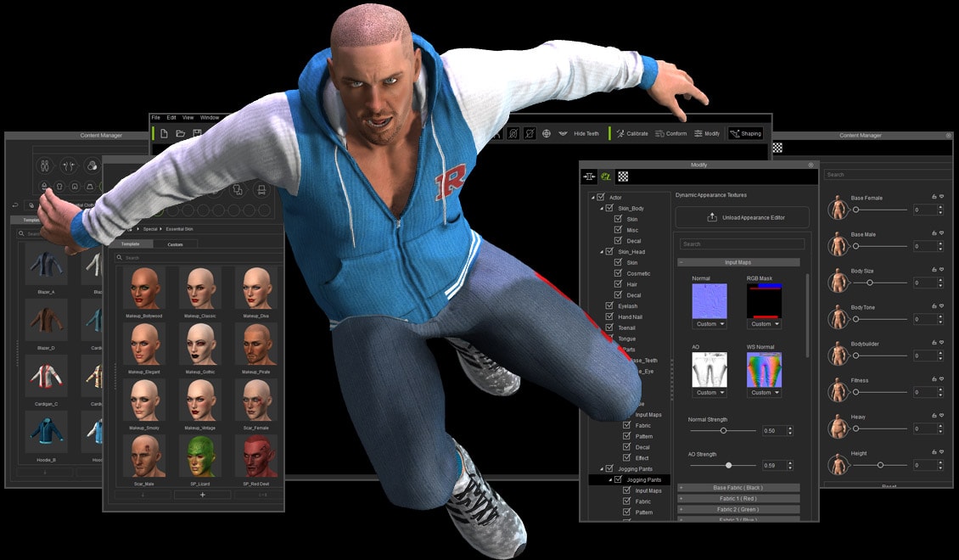Open the View menu
This screenshot has height=560, width=959.
pyautogui.click(x=188, y=117)
